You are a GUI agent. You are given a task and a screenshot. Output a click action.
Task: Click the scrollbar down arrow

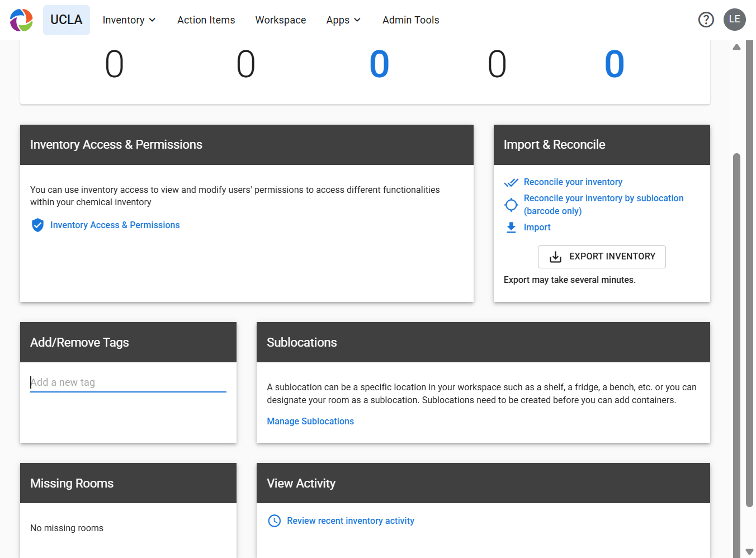pyautogui.click(x=749, y=551)
